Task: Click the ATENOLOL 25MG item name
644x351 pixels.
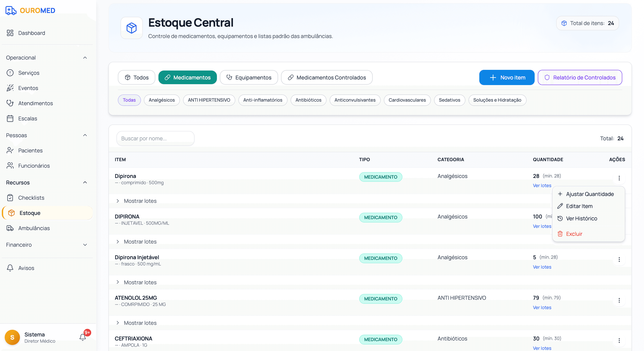Action: (136, 298)
